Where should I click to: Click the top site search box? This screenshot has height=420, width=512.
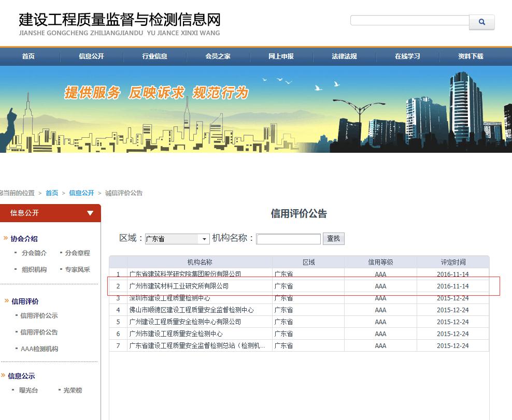click(409, 21)
